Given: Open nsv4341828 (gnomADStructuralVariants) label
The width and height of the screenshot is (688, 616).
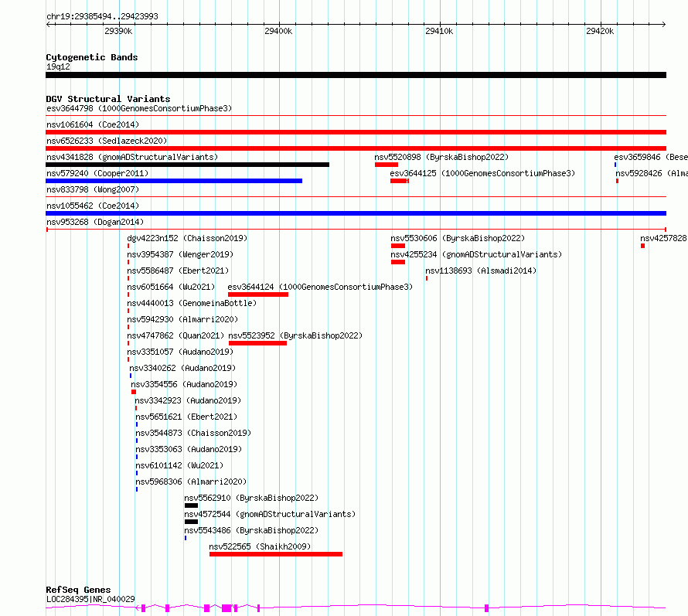Looking at the screenshot, I should tap(132, 157).
